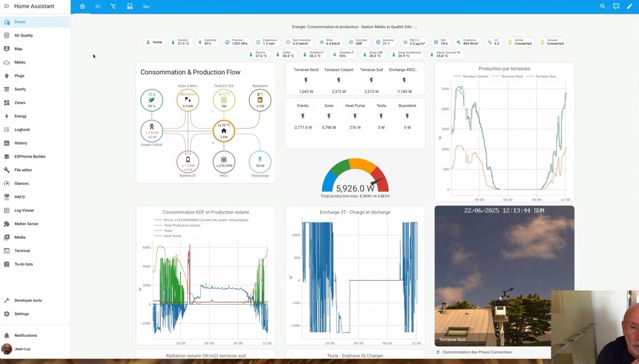Click the Developer tools hammer icon
Screen dimensions: 639x364
7,300
